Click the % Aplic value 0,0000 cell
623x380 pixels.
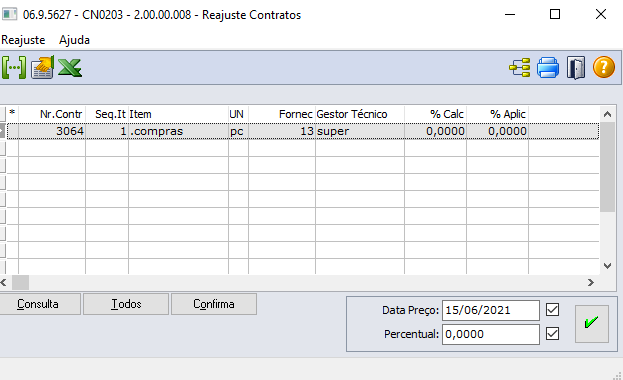[497, 131]
